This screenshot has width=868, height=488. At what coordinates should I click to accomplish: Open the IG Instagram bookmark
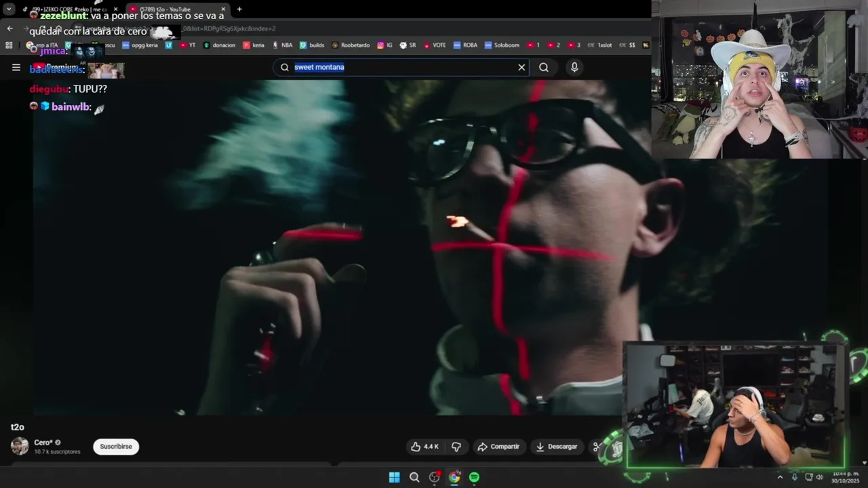[384, 45]
